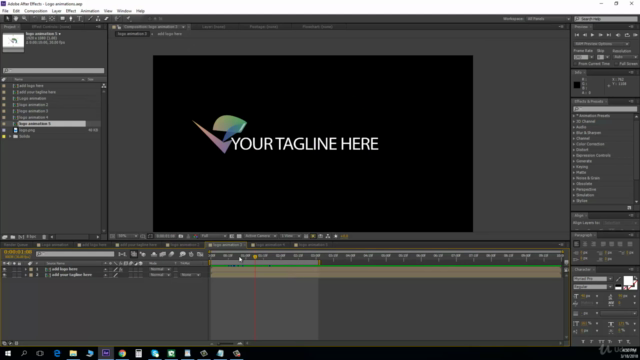Toggle Draft 3D icon in timeline
This screenshot has height=360, width=640.
[x=142, y=254]
